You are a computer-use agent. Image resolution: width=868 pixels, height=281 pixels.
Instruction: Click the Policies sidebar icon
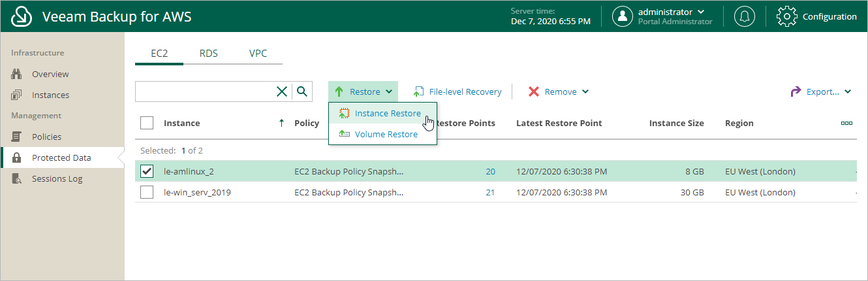(x=17, y=137)
